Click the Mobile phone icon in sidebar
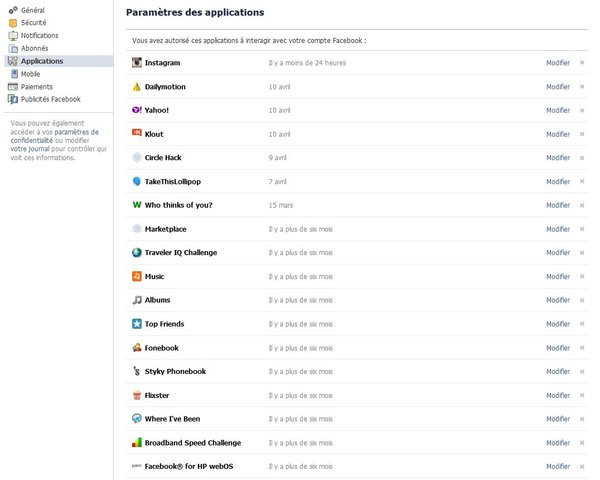600x480 pixels. tap(15, 73)
